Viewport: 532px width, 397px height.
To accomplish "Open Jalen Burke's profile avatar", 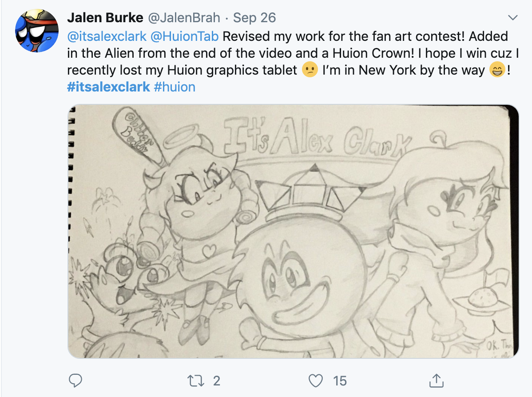I will click(37, 31).
